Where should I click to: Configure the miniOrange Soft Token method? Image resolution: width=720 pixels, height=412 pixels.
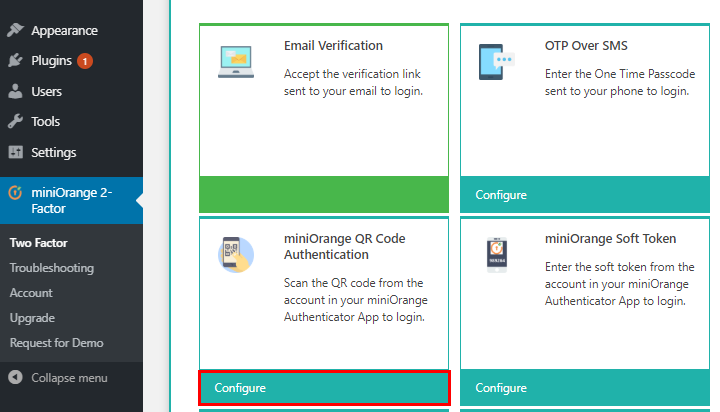(585, 388)
